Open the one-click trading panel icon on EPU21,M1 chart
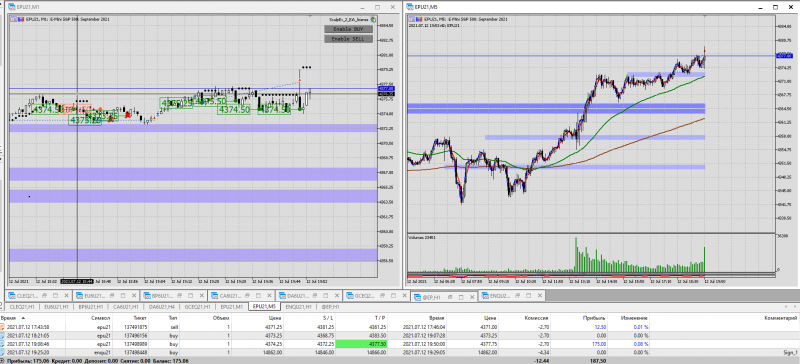Screen dimensions: 800x364 point(14,19)
